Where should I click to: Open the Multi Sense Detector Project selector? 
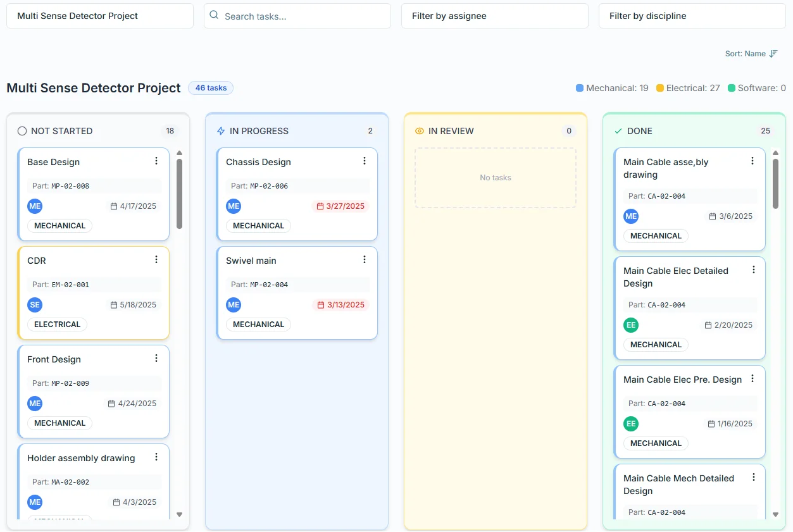point(100,16)
